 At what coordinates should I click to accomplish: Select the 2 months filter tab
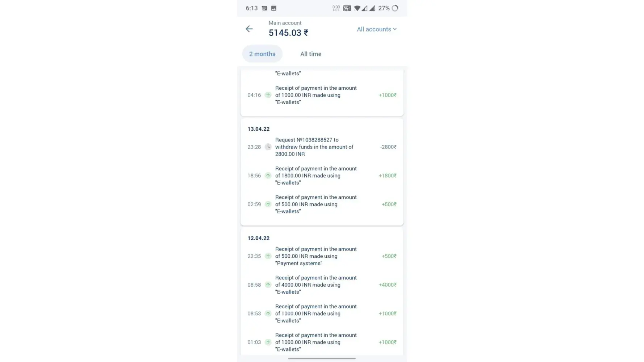click(262, 54)
